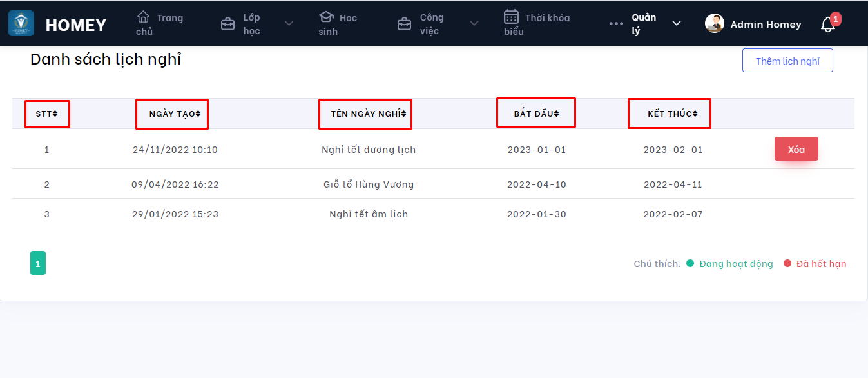This screenshot has width=868, height=378.
Task: Delete Nghỉ tết dương lịch with Xóa
Action: [x=796, y=149]
